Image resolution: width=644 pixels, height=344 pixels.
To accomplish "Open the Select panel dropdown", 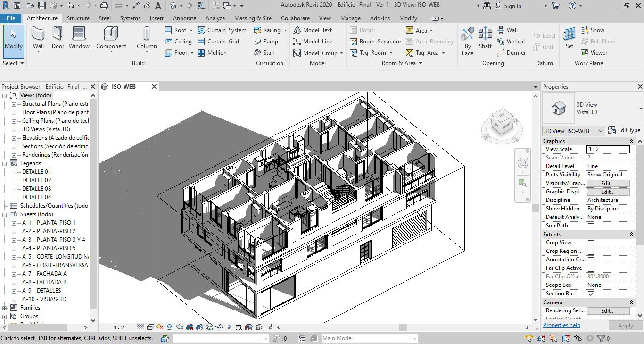I will tap(13, 63).
